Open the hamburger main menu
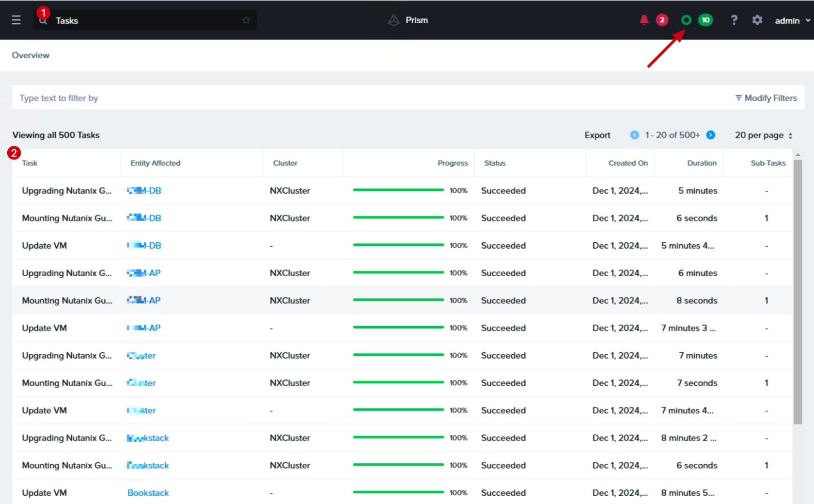The width and height of the screenshot is (814, 504). (16, 20)
